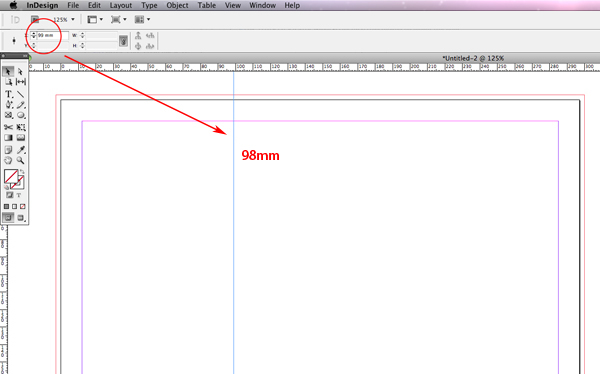The image size is (600, 374).
Task: Select the Pencil tool
Action: point(21,105)
